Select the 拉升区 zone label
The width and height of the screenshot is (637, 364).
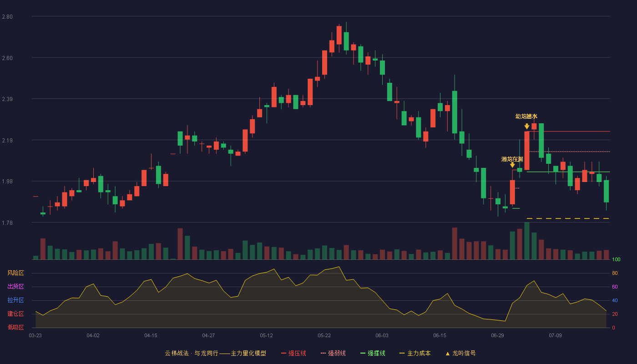[15, 300]
